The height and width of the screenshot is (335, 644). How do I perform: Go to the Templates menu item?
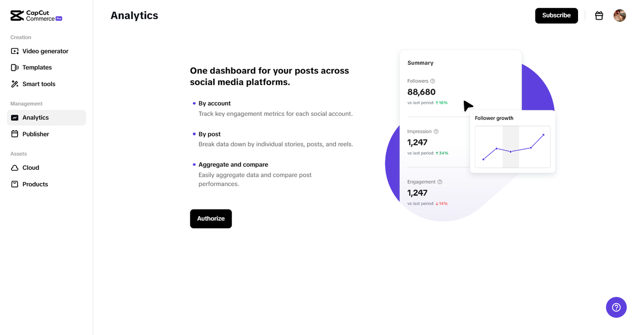tap(37, 68)
